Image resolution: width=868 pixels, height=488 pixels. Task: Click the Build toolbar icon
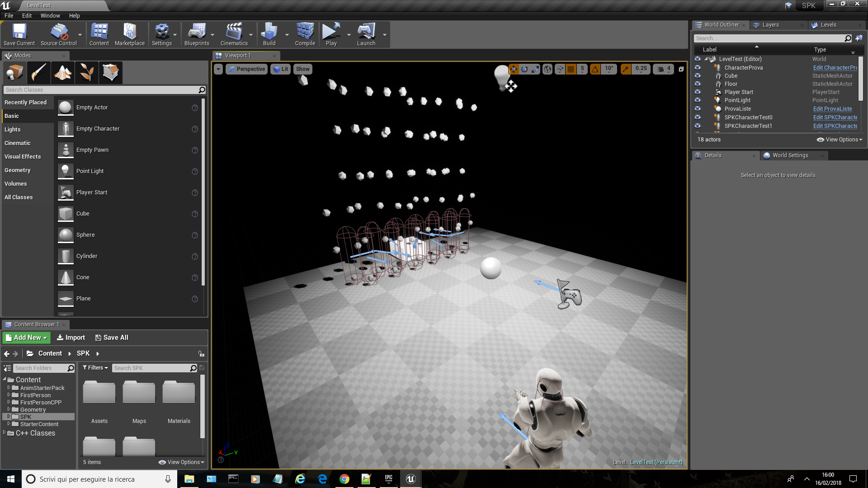[x=269, y=34]
